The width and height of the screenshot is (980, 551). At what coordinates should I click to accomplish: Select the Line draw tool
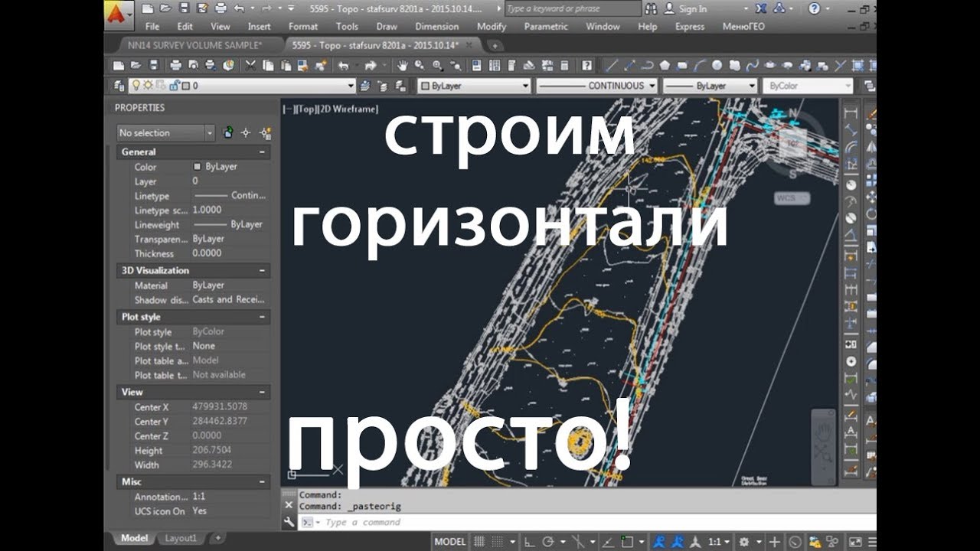click(x=611, y=66)
